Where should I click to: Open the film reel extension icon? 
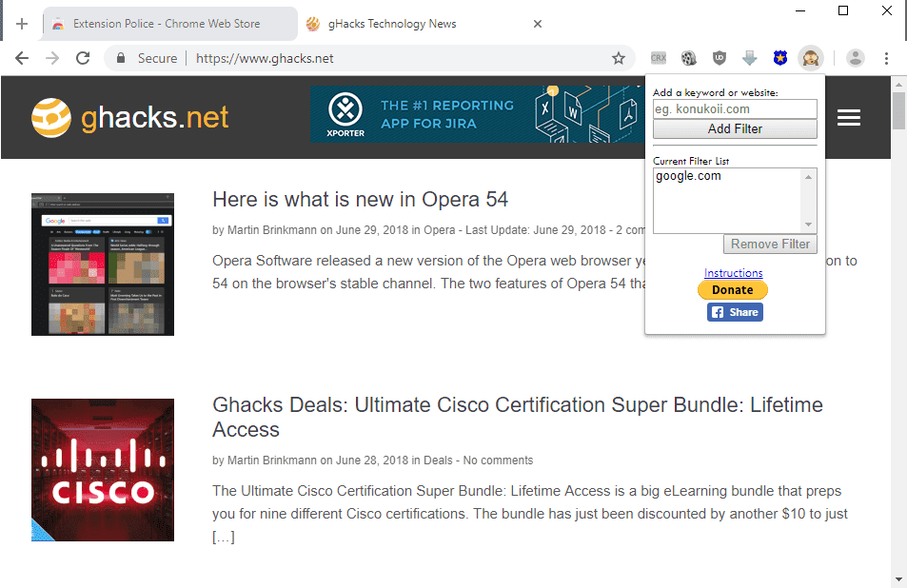tap(688, 58)
